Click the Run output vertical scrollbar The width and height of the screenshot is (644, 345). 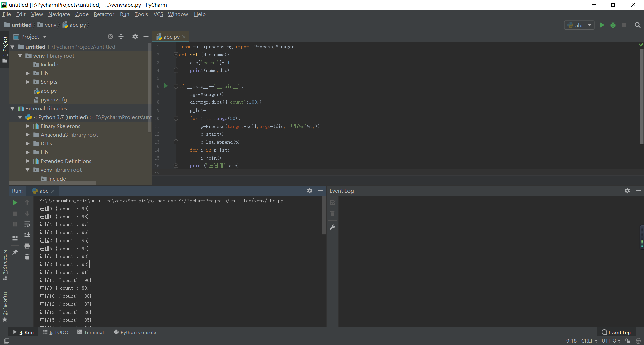pos(324,216)
